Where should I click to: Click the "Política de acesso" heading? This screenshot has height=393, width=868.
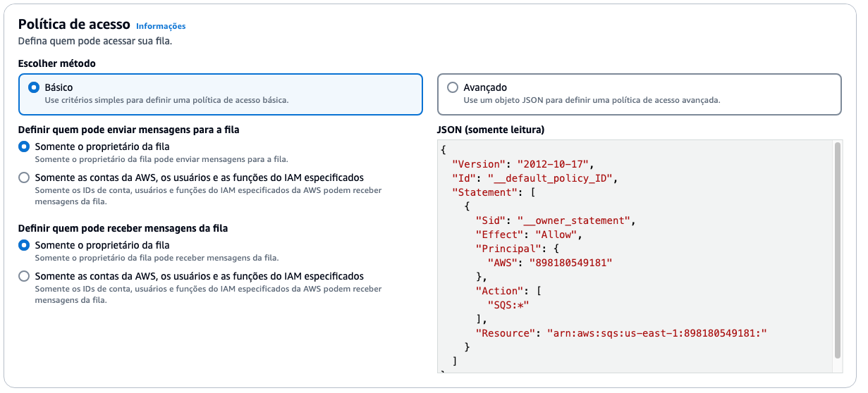[x=73, y=25]
